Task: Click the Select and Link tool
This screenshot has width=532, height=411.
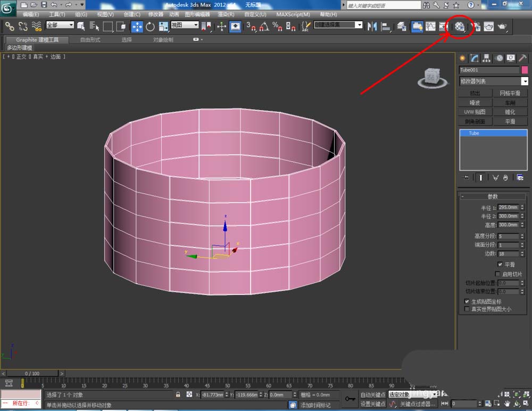Action: [x=10, y=26]
